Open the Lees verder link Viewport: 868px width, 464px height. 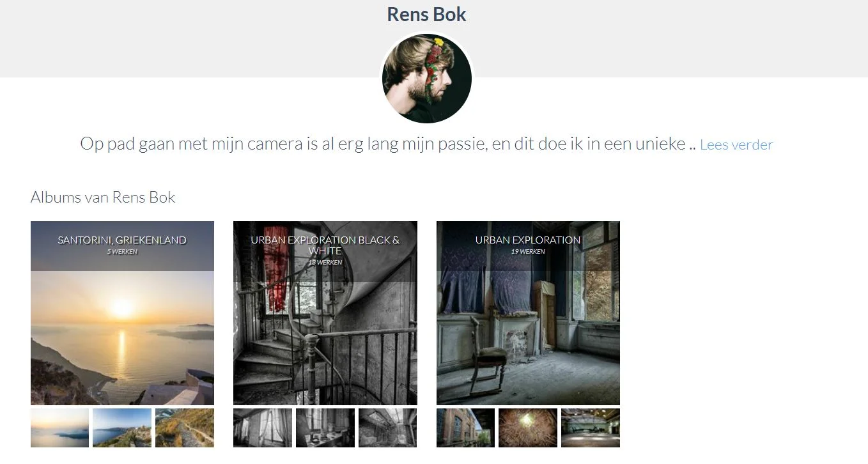736,145
